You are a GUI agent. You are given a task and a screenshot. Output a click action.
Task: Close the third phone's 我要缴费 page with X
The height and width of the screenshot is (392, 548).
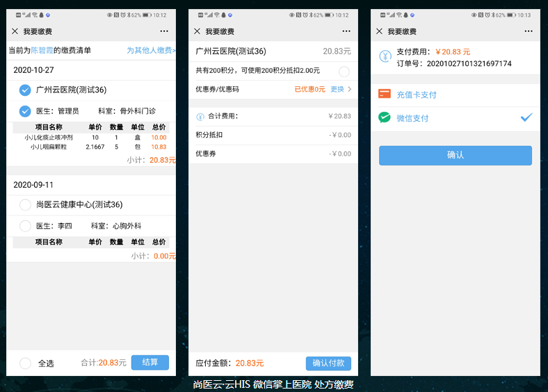point(379,31)
